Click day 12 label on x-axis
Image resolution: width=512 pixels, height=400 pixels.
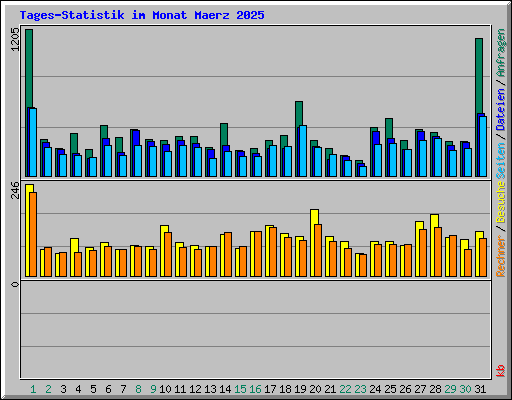[x=195, y=389]
